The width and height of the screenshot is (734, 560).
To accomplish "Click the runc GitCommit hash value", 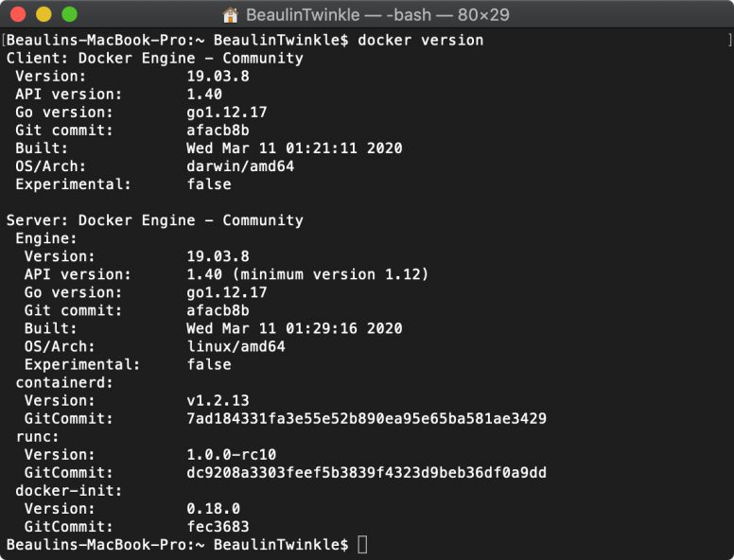I will 367,472.
